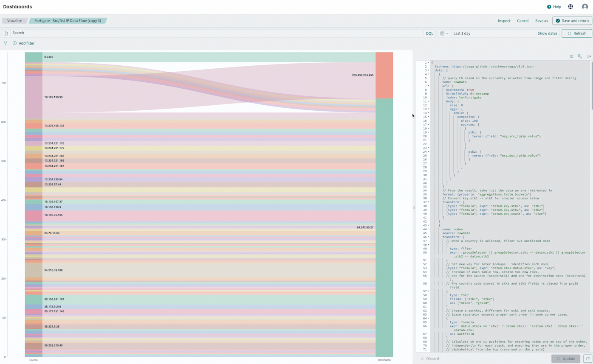Select the 36.229.210.45 source label
This screenshot has width=593, height=364.
[x=54, y=345]
